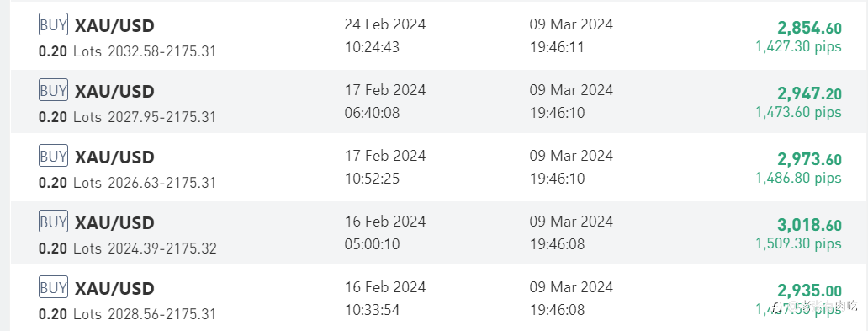The height and width of the screenshot is (331, 868).
Task: Click the 1,509.30 pips label
Action: [799, 243]
